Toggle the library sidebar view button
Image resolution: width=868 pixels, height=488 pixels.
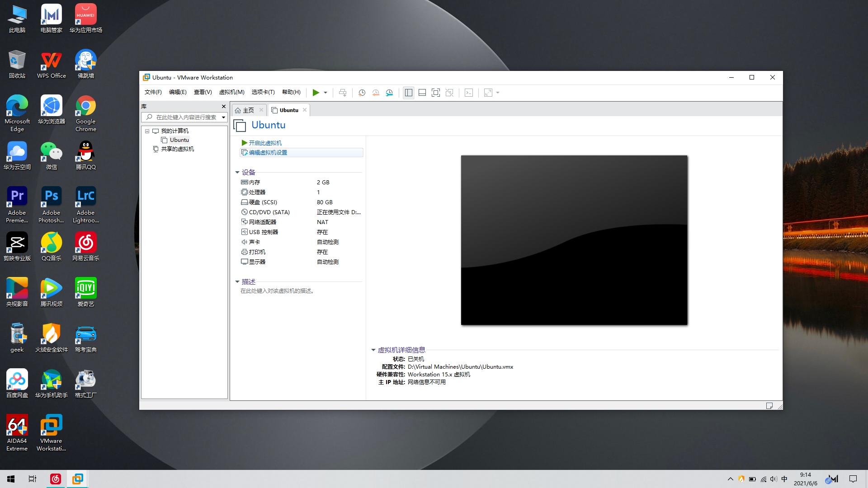[409, 93]
